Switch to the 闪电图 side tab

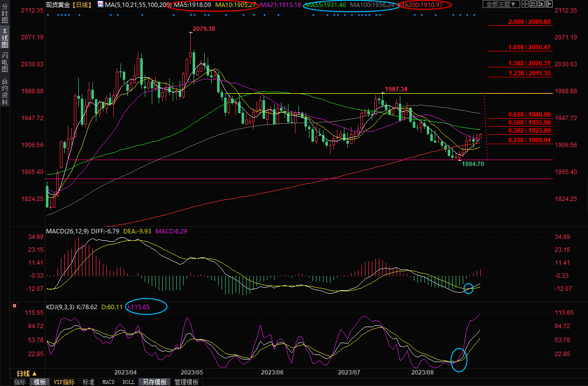click(x=4, y=62)
